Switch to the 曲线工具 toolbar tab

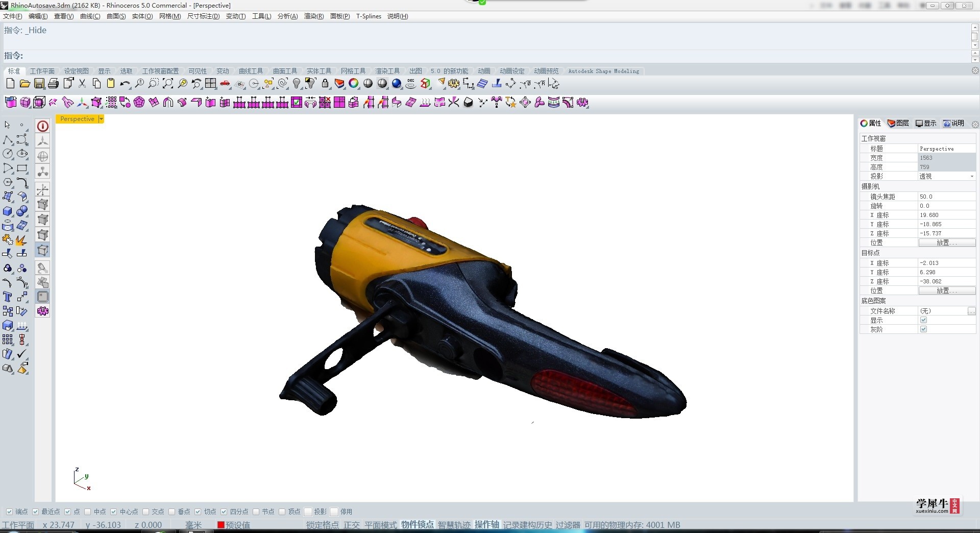[251, 71]
